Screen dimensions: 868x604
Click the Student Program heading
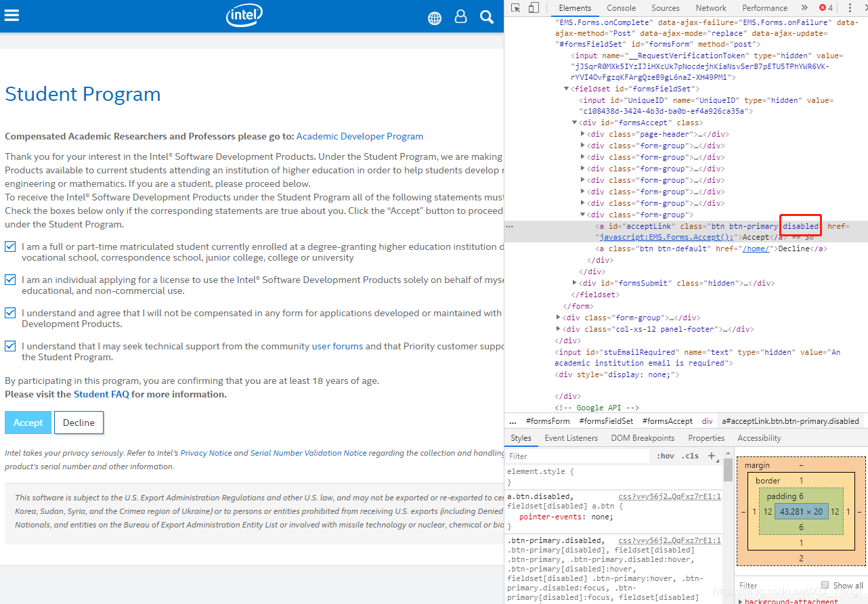coord(83,93)
